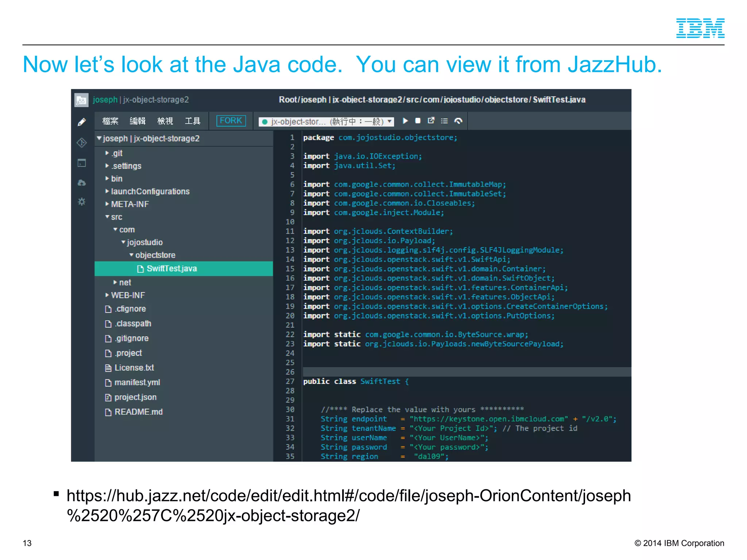Click the .cfignore file icon
Image resolution: width=747 pixels, height=560 pixels.
108,309
